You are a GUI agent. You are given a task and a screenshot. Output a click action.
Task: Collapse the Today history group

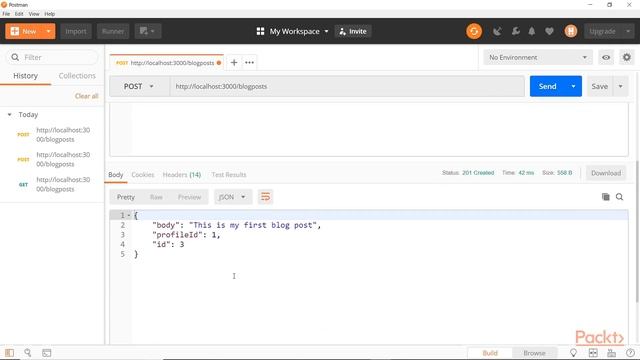9,115
